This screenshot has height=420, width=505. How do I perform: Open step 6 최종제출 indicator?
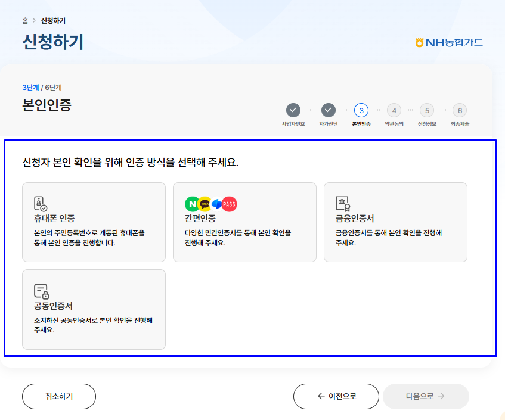point(460,110)
